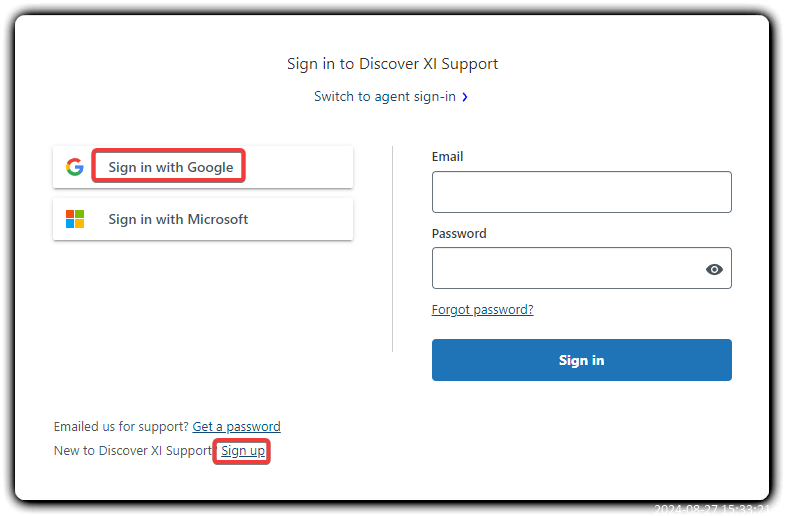Click the chevron beside Switch to agent sign-in
This screenshot has height=516, width=785.
pos(465,97)
